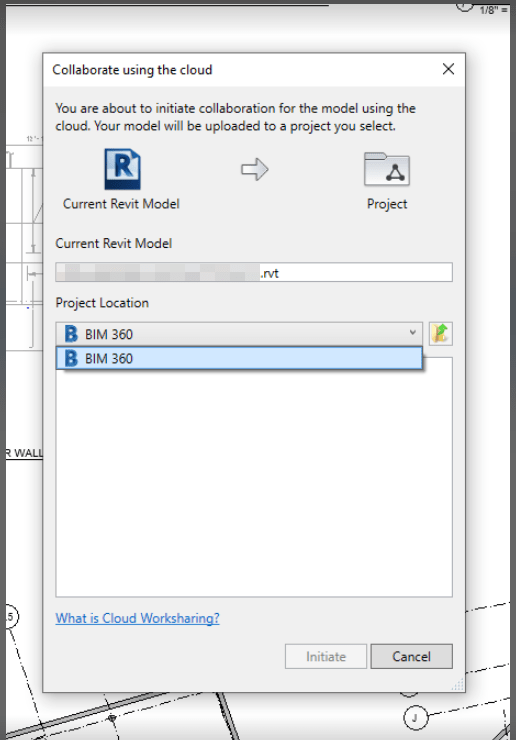Open the Project Location BIM 360 dropdown
Viewport: 516px width, 740px height.
pyautogui.click(x=239, y=334)
